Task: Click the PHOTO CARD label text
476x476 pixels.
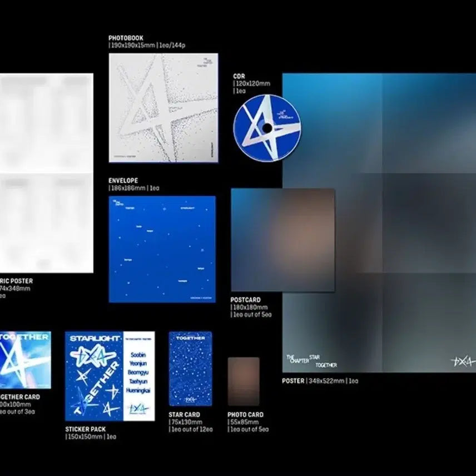Action: (245, 415)
